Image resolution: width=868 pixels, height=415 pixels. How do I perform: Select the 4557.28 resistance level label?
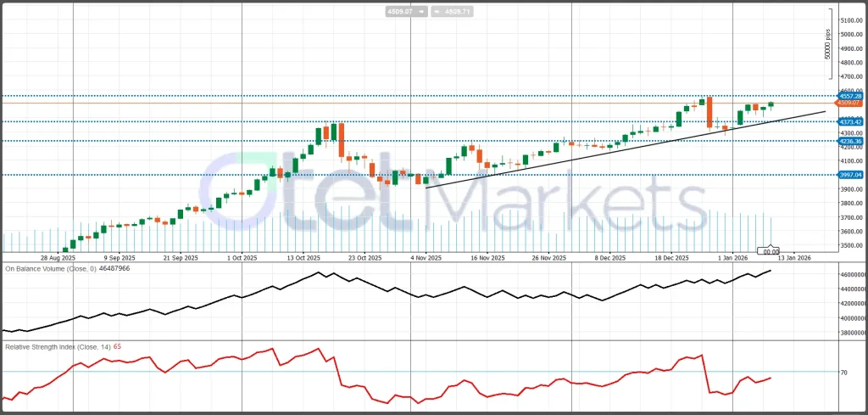849,97
